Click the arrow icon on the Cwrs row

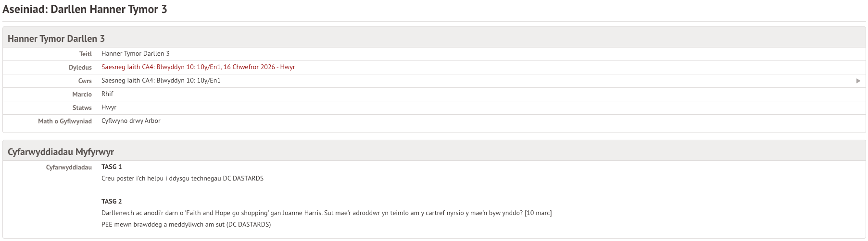(858, 81)
